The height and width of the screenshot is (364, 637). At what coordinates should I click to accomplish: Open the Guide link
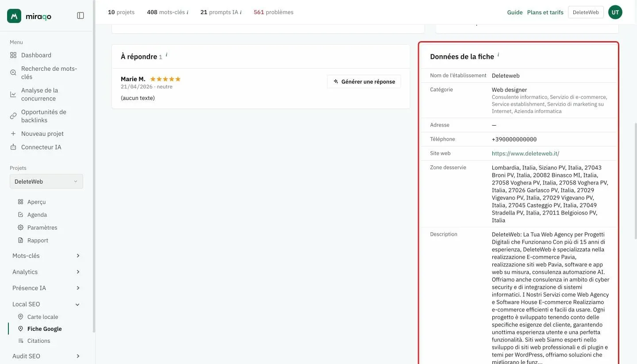(x=515, y=12)
